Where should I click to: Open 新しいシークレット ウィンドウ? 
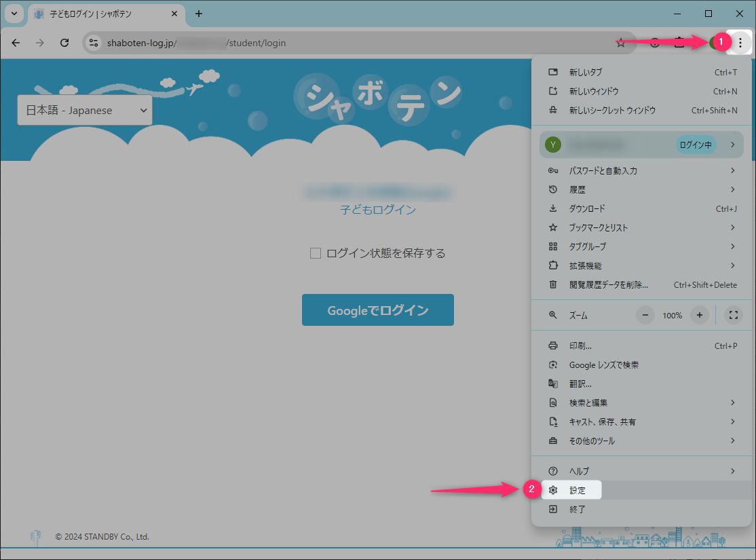642,111
